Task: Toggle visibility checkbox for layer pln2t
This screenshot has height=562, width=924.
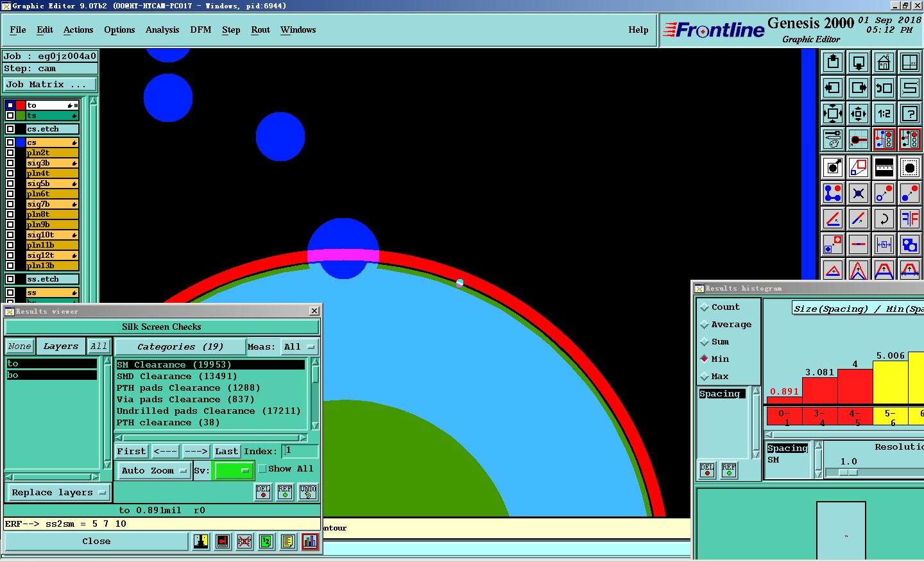Action: (x=10, y=153)
